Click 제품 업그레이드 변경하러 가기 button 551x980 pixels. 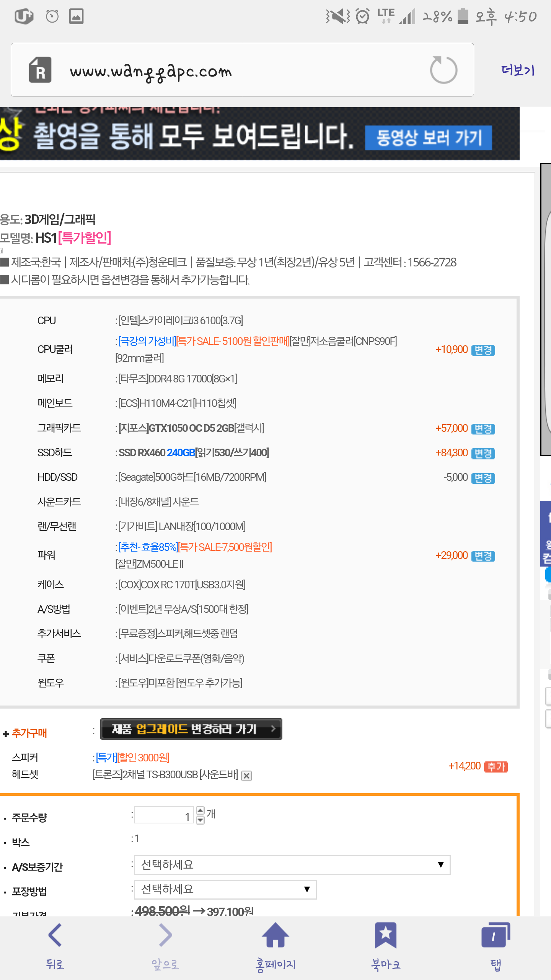191,729
